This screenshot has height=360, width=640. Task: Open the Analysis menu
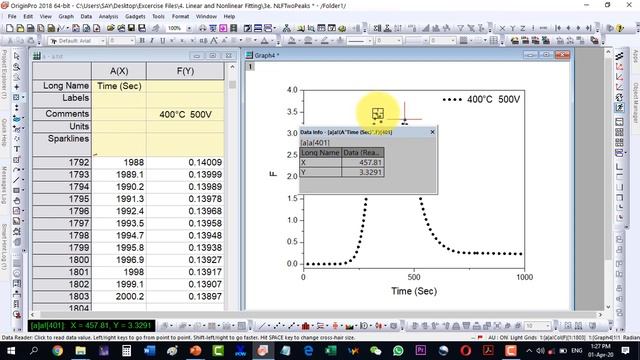click(108, 16)
